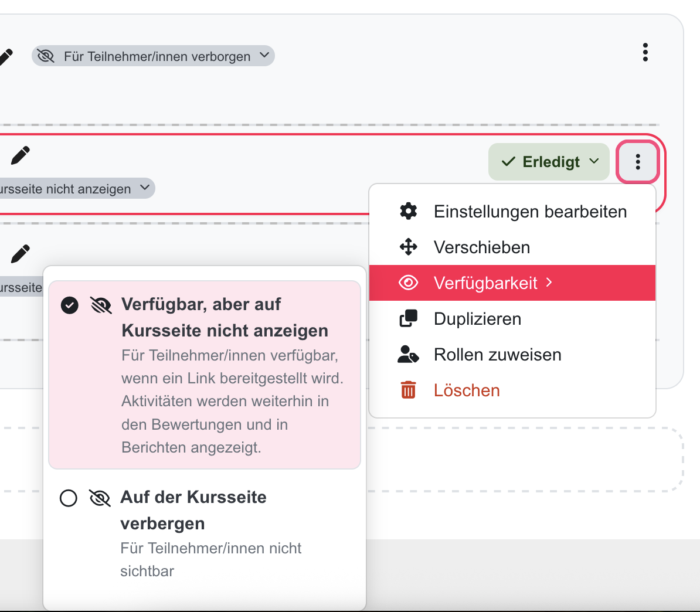Open 'Für Teilnehmer/innen verborgen' dropdown
700x612 pixels.
153,56
